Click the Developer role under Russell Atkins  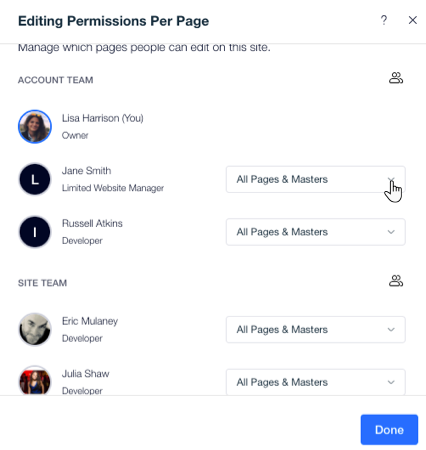(82, 241)
